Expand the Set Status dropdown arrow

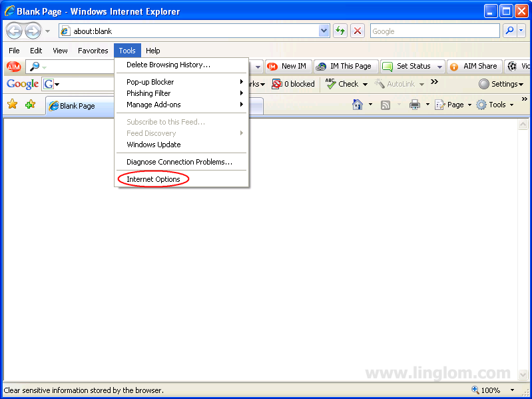pos(439,67)
